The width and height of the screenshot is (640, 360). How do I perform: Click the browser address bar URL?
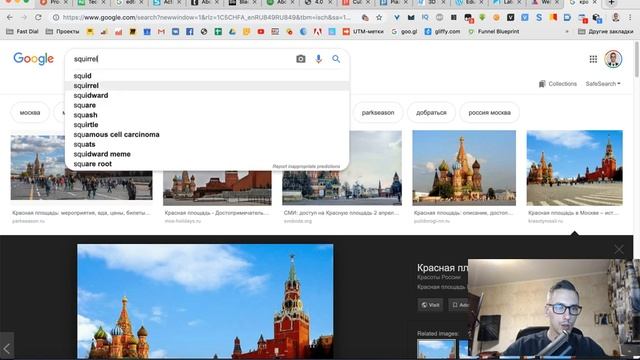[x=206, y=18]
